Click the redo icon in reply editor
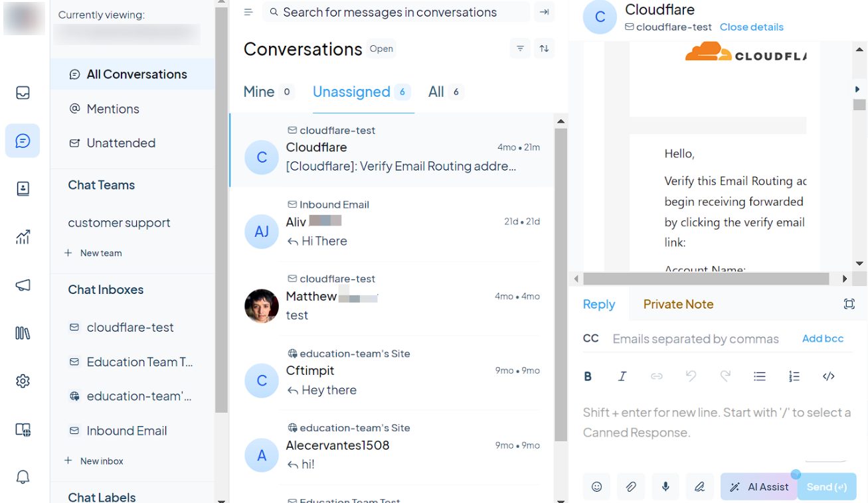This screenshot has width=868, height=503. pos(725,376)
